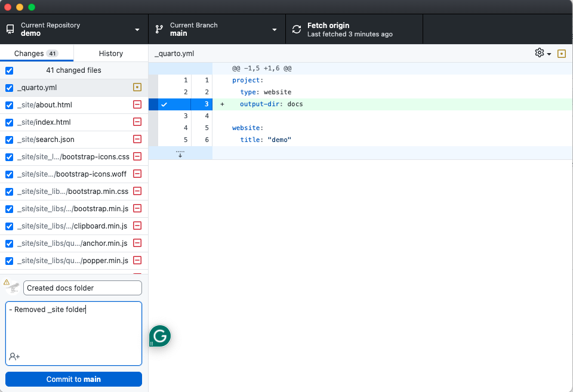Click the commit warning triangle icon
573x392 pixels.
coord(7,282)
